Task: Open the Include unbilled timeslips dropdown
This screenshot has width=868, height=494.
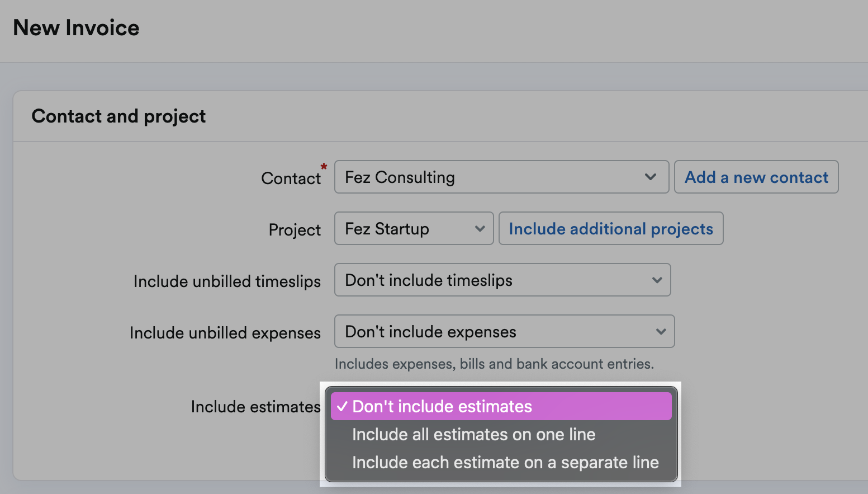Action: (502, 280)
